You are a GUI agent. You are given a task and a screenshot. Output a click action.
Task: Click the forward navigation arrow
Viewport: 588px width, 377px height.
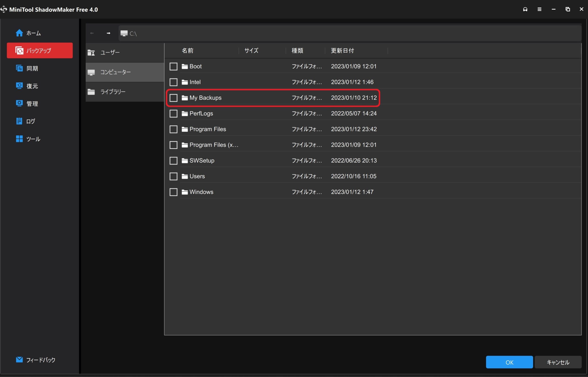tap(108, 33)
